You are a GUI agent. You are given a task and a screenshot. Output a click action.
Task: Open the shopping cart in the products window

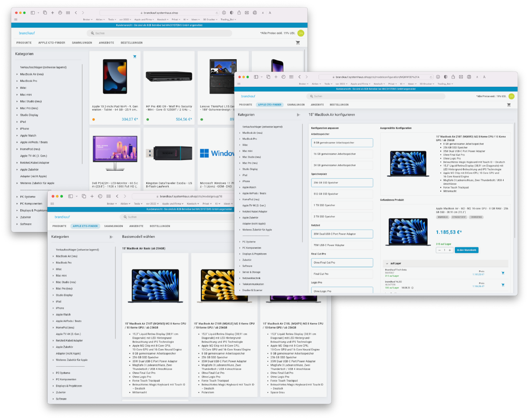click(298, 43)
